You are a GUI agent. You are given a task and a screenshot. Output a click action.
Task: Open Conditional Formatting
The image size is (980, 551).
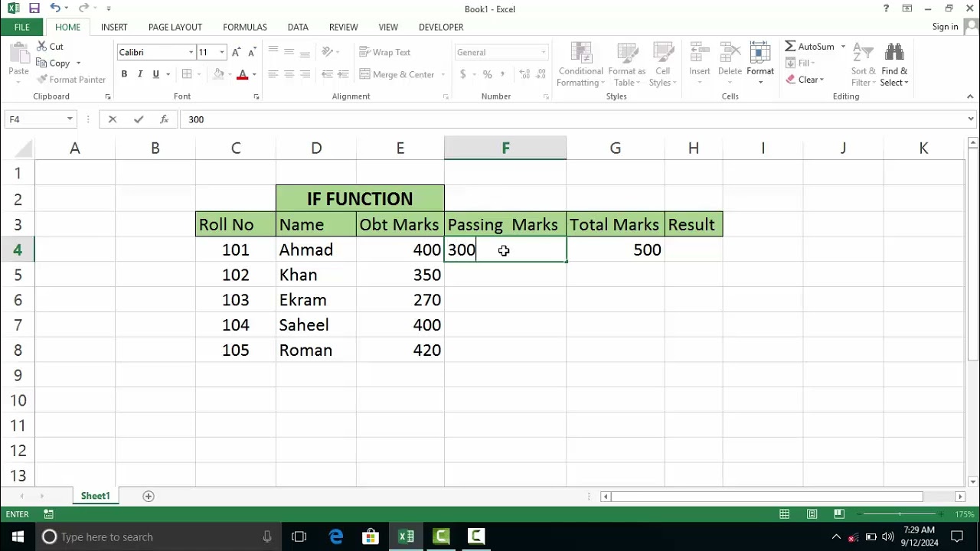[x=581, y=65]
